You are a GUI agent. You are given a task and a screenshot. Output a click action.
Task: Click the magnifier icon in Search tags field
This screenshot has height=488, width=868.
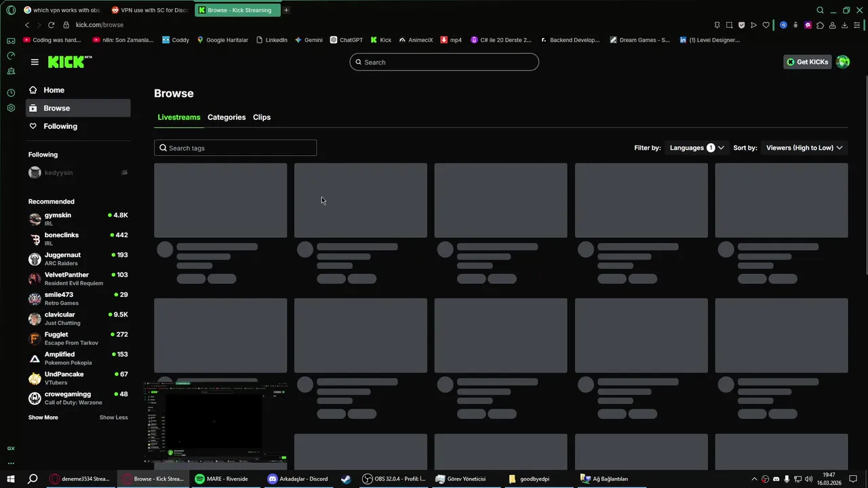(x=163, y=148)
